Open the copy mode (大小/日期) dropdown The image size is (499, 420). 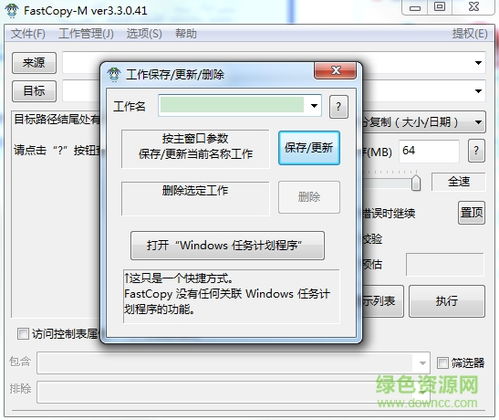tap(478, 122)
